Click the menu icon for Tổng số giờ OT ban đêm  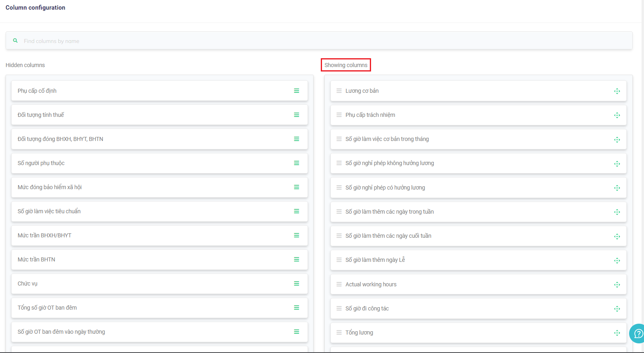296,308
